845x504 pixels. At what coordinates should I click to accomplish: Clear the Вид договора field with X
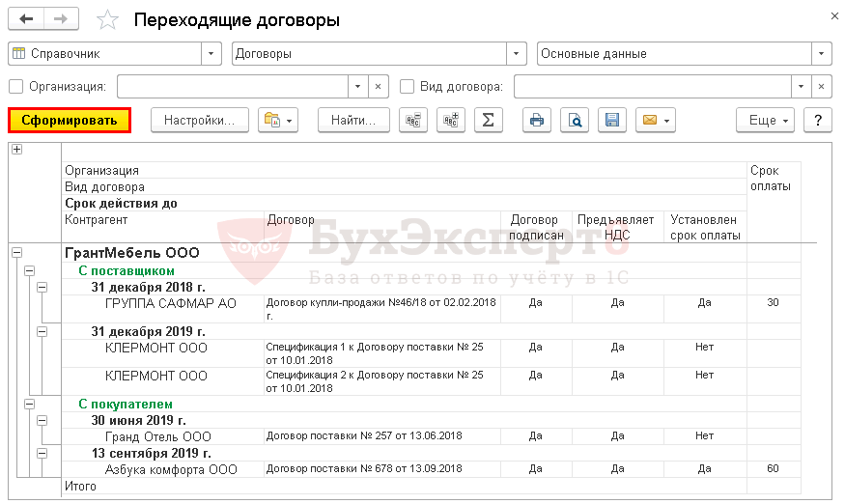click(x=821, y=87)
